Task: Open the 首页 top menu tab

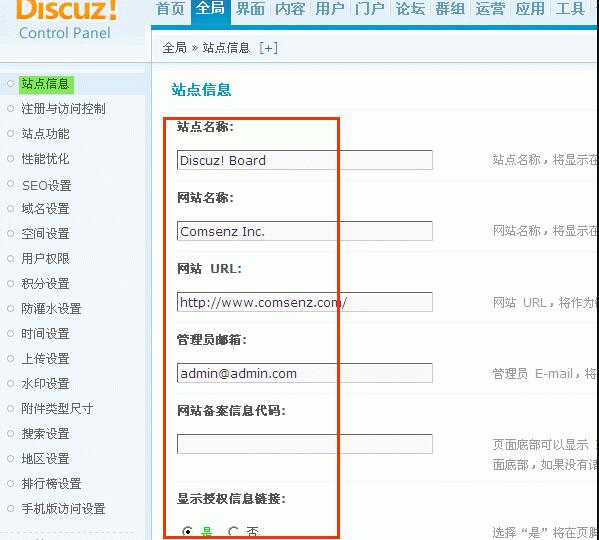Action: point(170,8)
